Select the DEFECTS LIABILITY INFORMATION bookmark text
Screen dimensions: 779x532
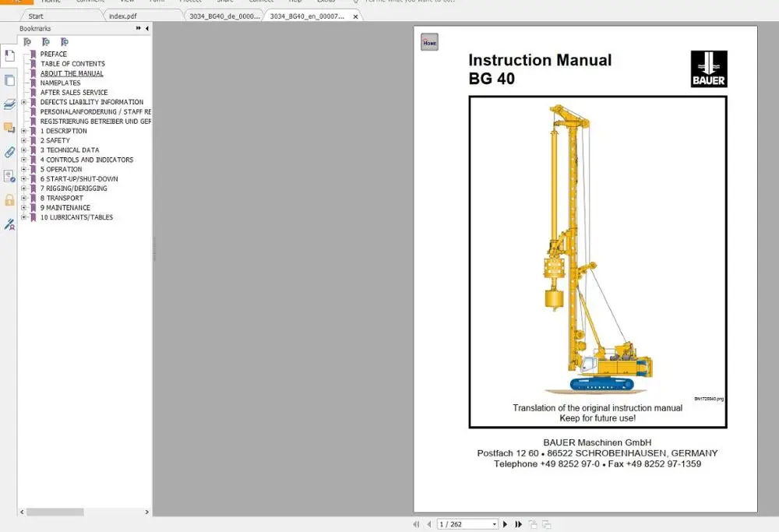92,102
